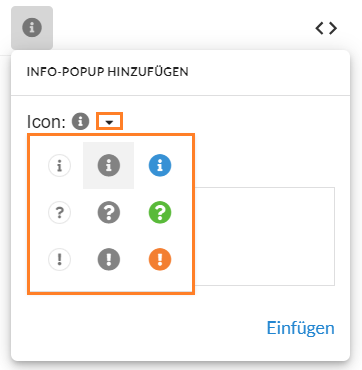362x370 pixels.
Task: Pick the blue info icon
Action: 160,166
